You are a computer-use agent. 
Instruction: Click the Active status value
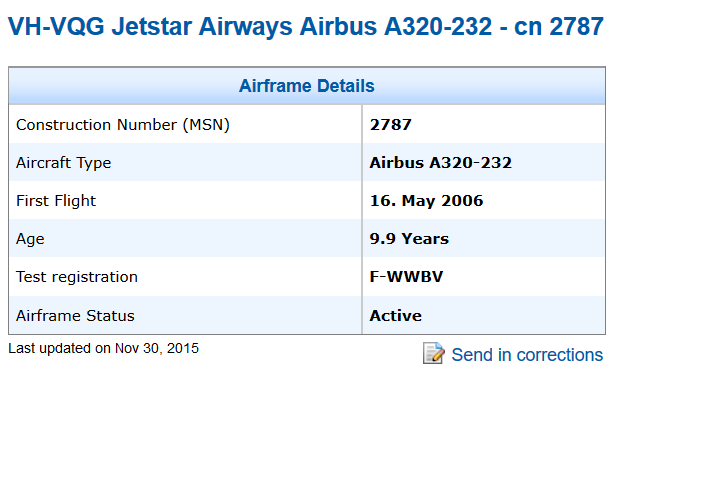(395, 315)
